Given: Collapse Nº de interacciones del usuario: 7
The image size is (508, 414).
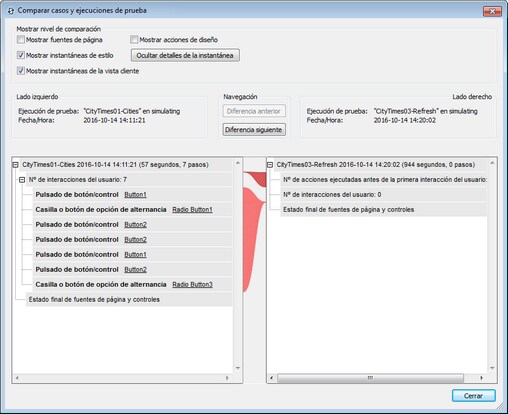Looking at the screenshot, I should tap(22, 180).
